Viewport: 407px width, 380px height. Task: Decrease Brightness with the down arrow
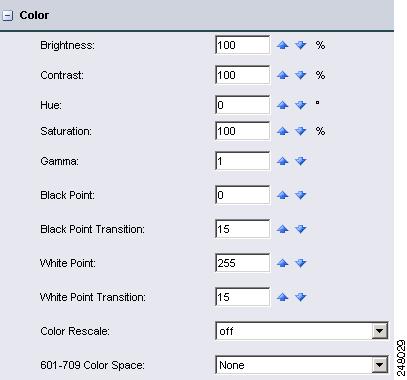(x=301, y=45)
